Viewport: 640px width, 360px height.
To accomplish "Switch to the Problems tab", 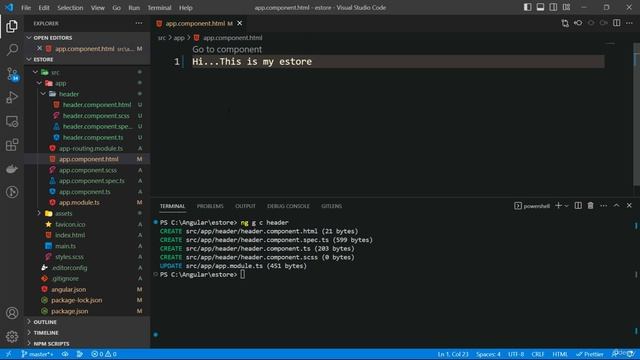I will (x=210, y=206).
